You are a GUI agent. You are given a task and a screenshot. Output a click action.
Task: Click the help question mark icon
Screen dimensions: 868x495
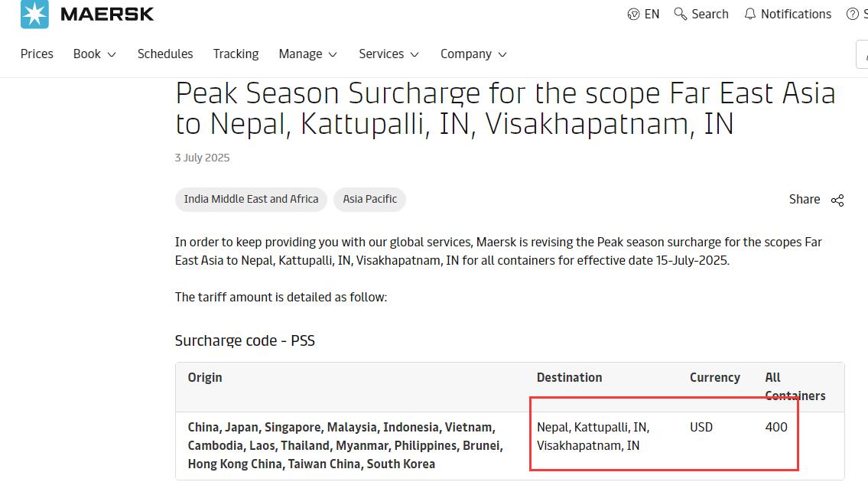tap(853, 15)
